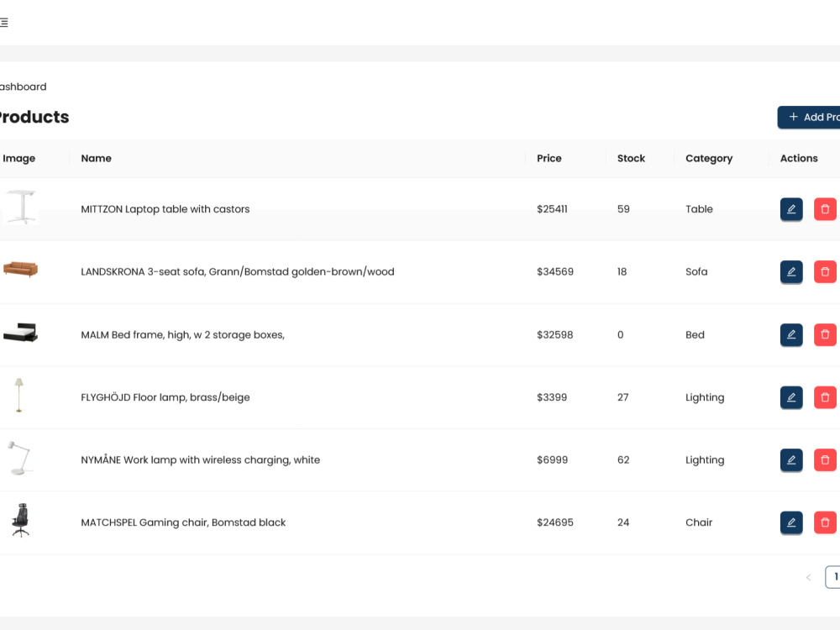Edit the FLYGHÖJD Floor lamp product
Screen dimensions: 840x630
[791, 397]
